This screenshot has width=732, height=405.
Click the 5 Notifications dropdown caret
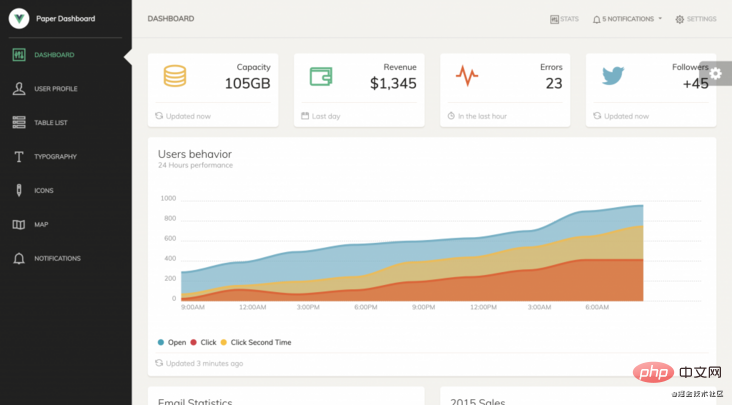(660, 19)
